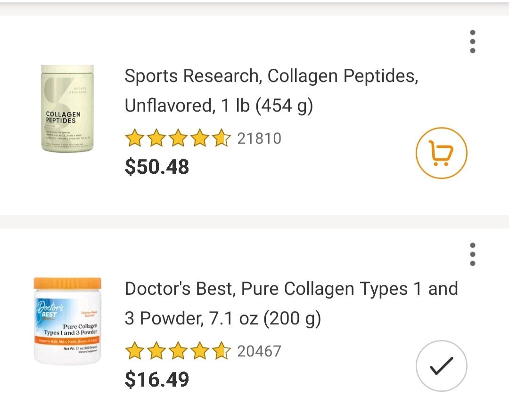Screen dimensions: 509x420
Task: Click the middle star of Sports Research rating
Action: pos(178,139)
